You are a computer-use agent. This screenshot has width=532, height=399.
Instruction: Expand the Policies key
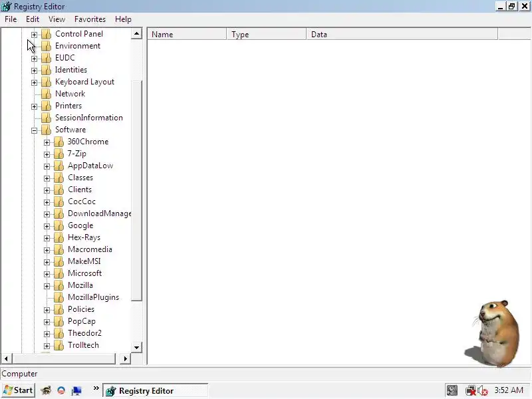(x=47, y=310)
